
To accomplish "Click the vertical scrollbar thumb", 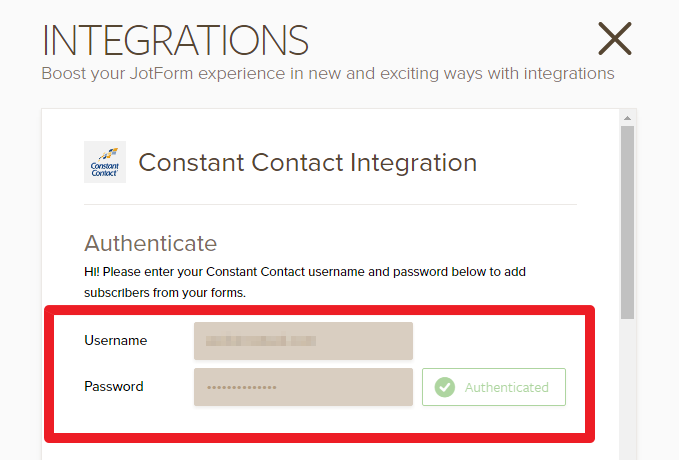I will (627, 220).
